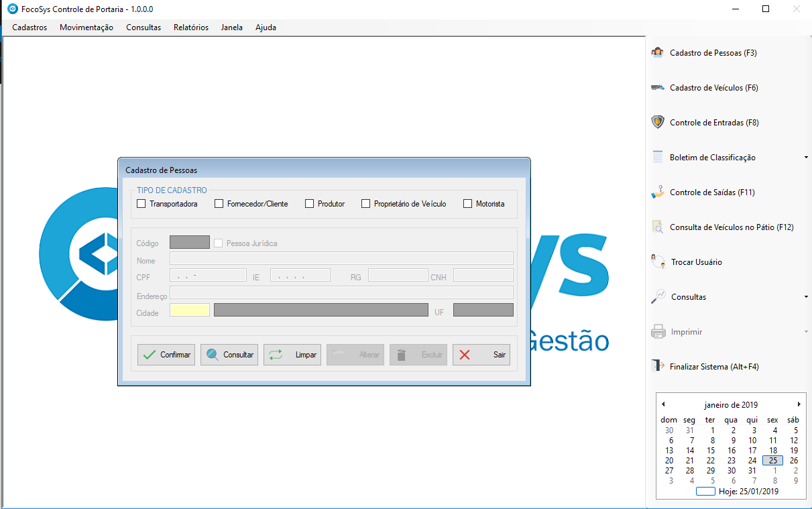
Task: Click the Controle de Saídas hand icon
Action: coord(658,192)
